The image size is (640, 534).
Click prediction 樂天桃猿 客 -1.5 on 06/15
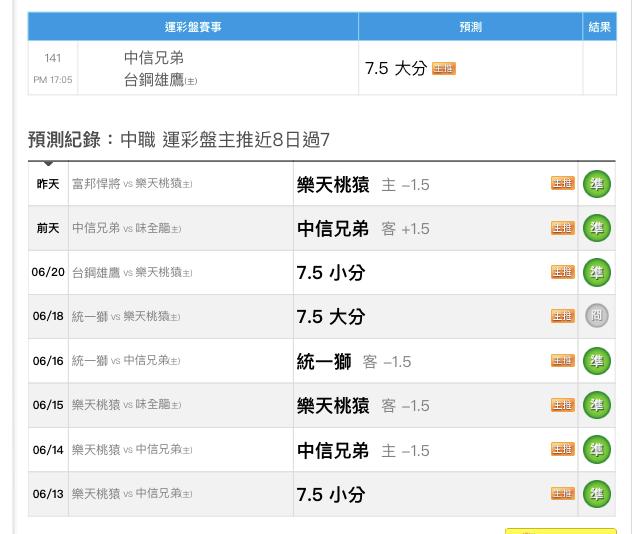363,405
